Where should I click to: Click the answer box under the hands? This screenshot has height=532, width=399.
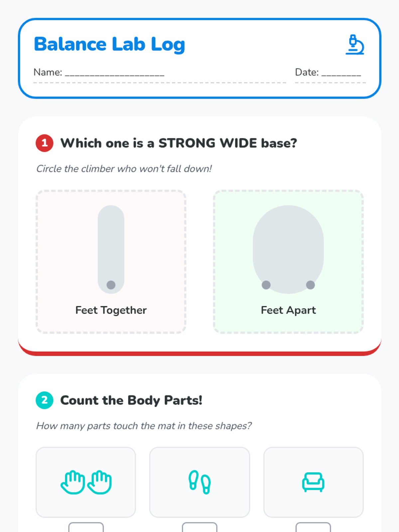coord(86,527)
